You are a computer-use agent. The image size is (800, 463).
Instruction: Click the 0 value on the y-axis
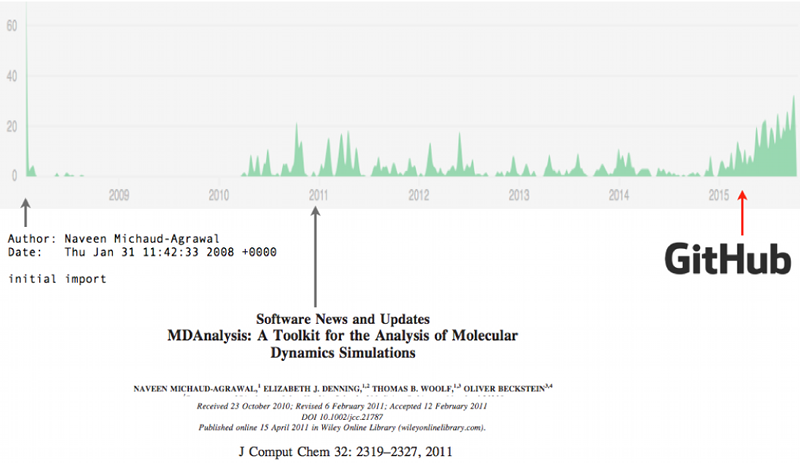[x=15, y=176]
